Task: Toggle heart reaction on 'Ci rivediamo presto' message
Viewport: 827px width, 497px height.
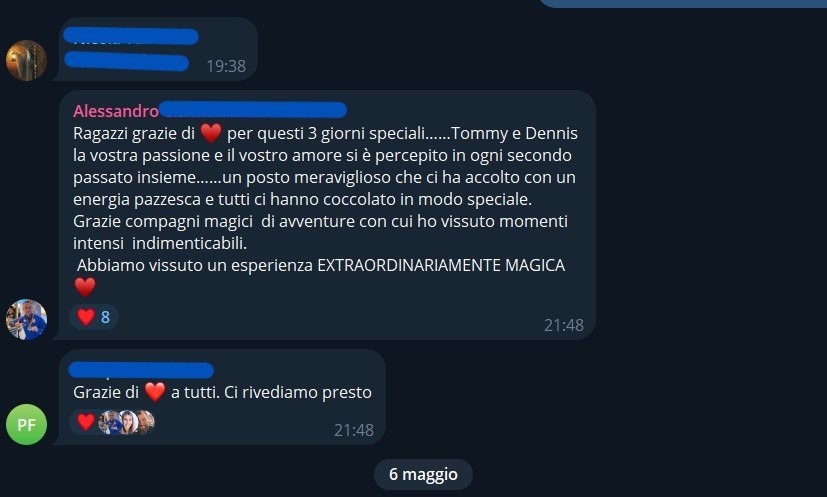Action: click(x=85, y=422)
